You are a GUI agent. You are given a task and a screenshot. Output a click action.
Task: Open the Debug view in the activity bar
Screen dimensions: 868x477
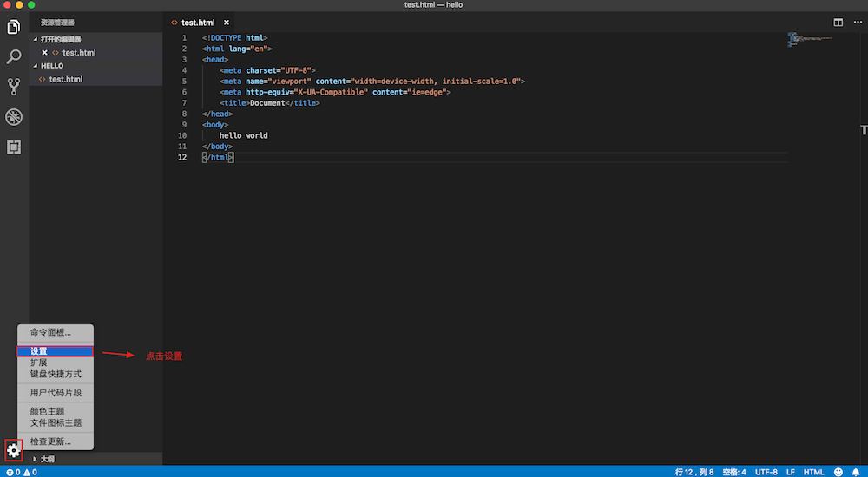tap(14, 117)
